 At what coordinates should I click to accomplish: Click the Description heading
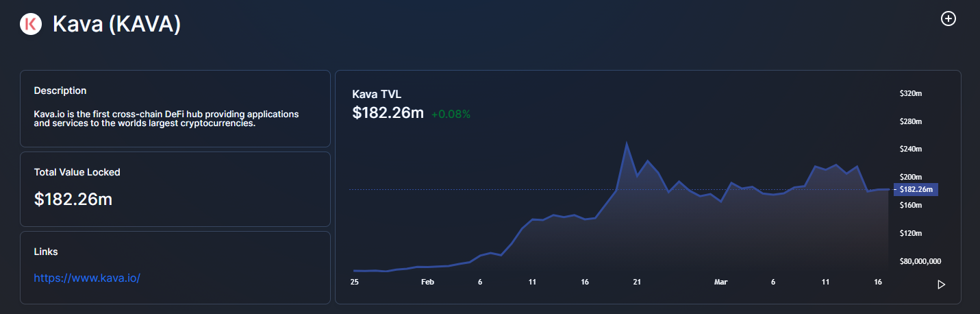tap(60, 90)
